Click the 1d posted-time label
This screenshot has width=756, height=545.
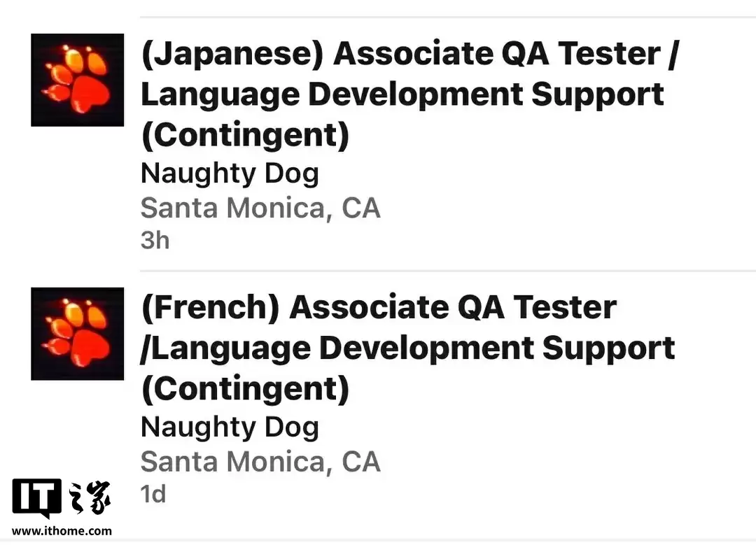(x=153, y=494)
